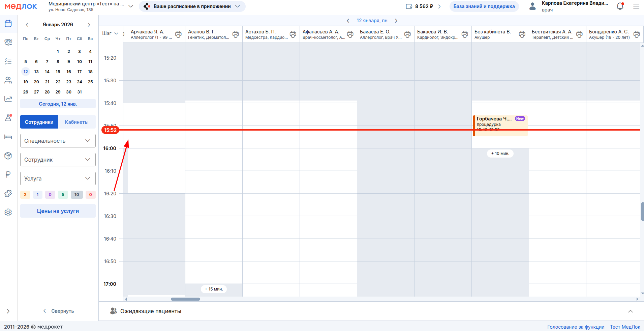Toggle the gray status filter badge 10
644x331 pixels.
pos(77,195)
